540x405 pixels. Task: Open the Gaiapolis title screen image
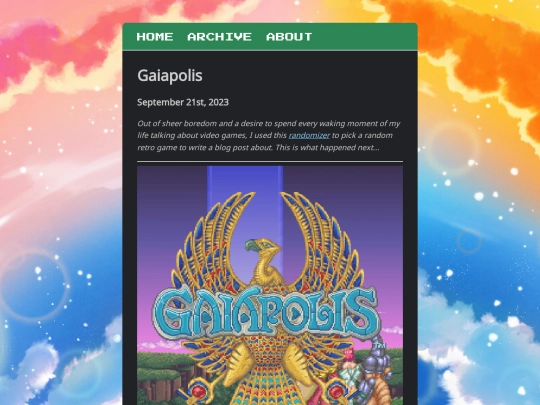(x=270, y=285)
